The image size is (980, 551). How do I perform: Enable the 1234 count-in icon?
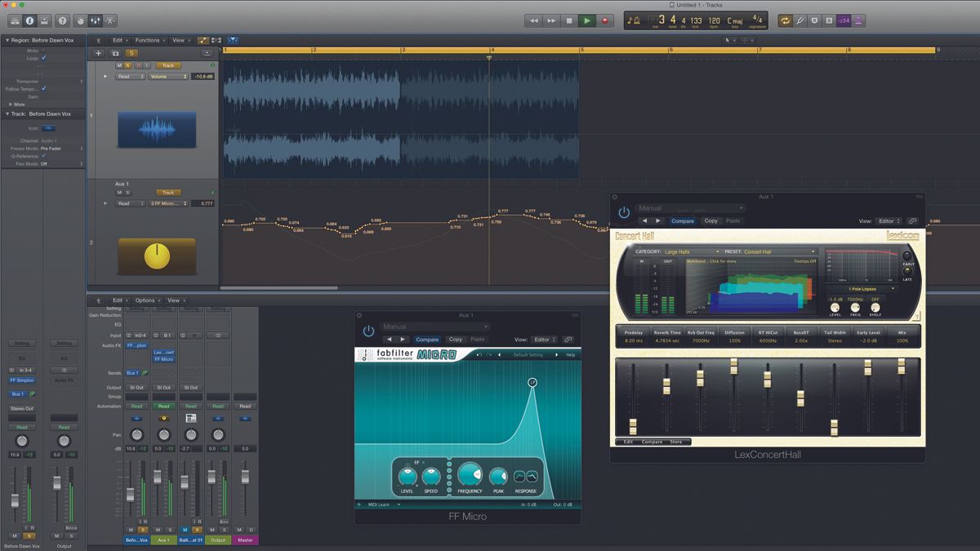coord(844,20)
